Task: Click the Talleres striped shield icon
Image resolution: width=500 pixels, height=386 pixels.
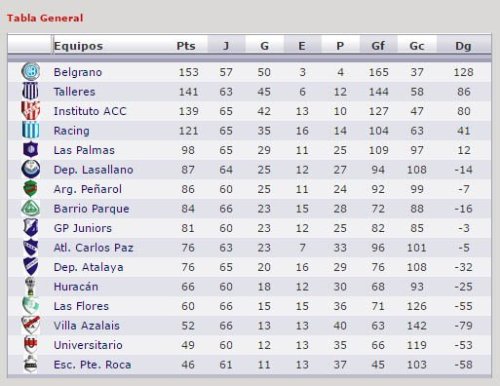Action: (30, 91)
